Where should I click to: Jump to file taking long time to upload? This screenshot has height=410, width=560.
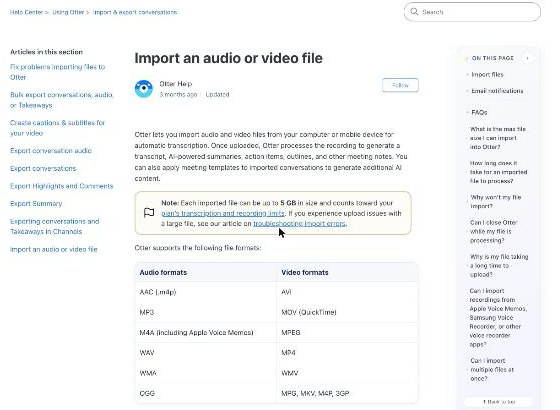pos(499,266)
